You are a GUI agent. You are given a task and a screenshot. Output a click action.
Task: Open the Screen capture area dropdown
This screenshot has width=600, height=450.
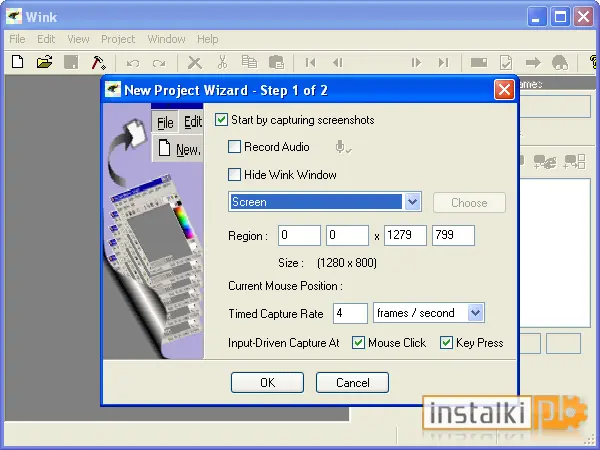412,201
